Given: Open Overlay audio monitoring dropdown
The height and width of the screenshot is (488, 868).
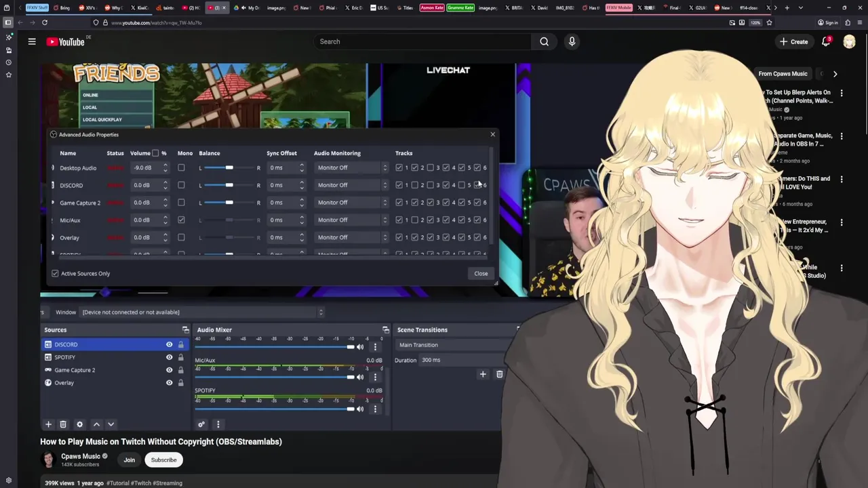Looking at the screenshot, I should (x=351, y=237).
